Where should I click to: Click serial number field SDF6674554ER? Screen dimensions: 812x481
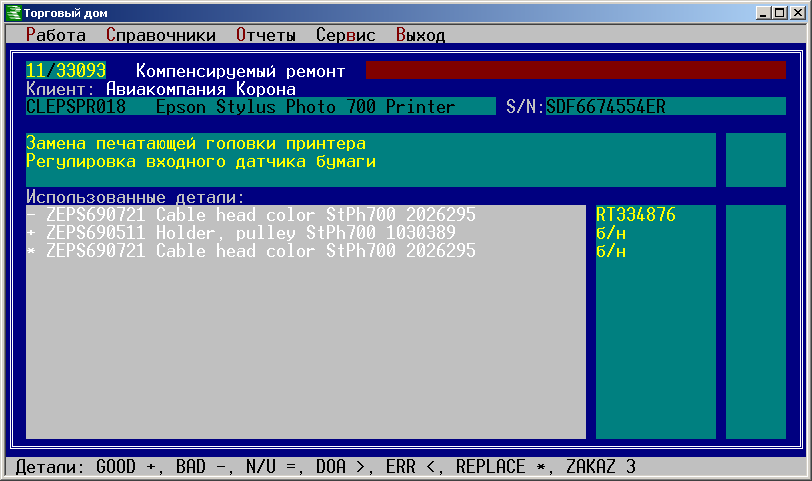click(666, 106)
